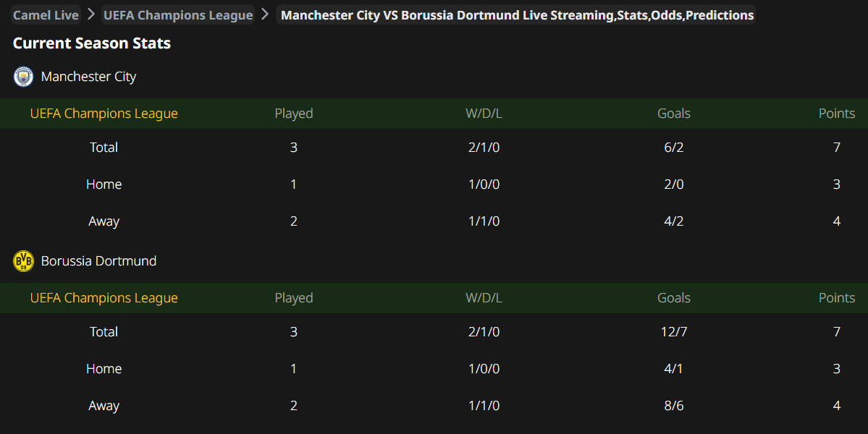Expand the Total row under Borussia Dortmund
Image resolution: width=868 pixels, height=434 pixels.
coord(104,331)
